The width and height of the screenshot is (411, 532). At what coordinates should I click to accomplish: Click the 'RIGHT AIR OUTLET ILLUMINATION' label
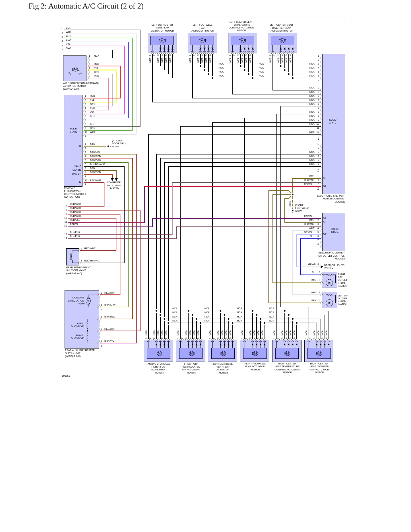(x=342, y=280)
